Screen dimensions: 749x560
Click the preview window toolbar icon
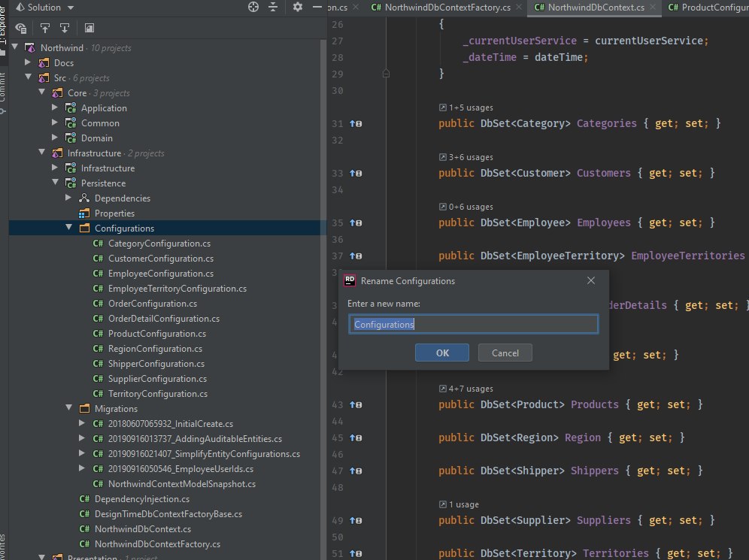click(x=89, y=28)
